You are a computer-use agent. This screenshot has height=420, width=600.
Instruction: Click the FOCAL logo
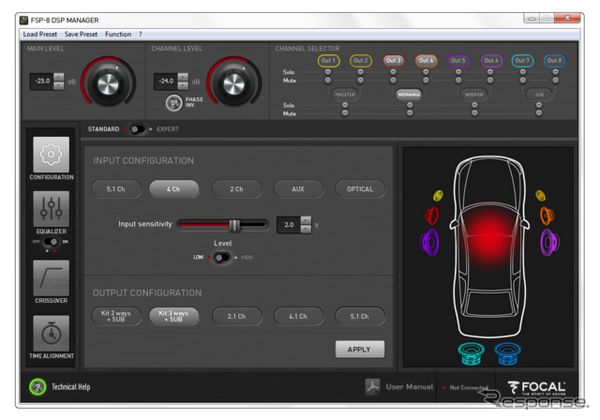pos(537,388)
